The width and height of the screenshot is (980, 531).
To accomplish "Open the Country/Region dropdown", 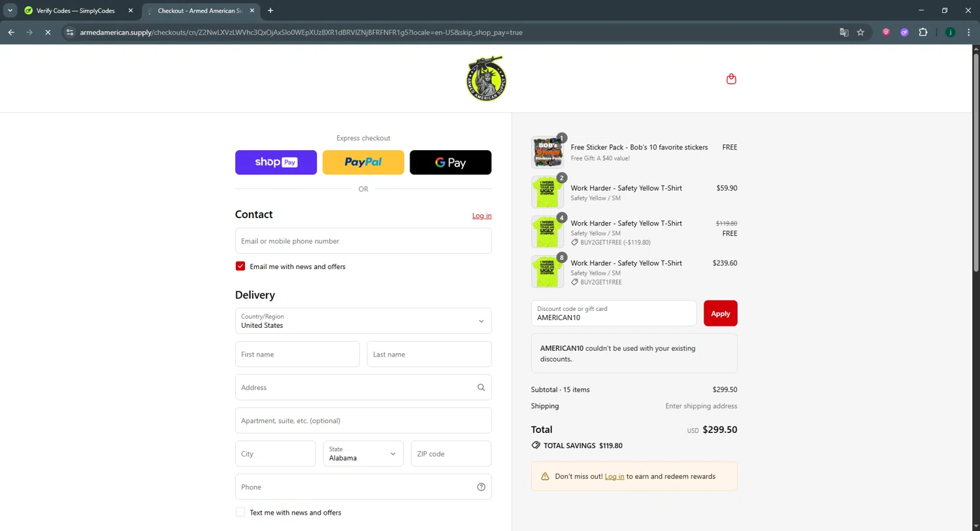I will coord(363,321).
